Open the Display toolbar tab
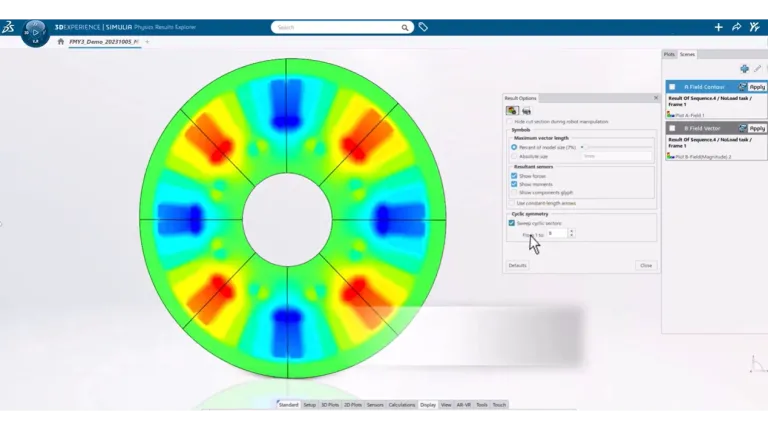This screenshot has height=430, width=768. coord(428,405)
